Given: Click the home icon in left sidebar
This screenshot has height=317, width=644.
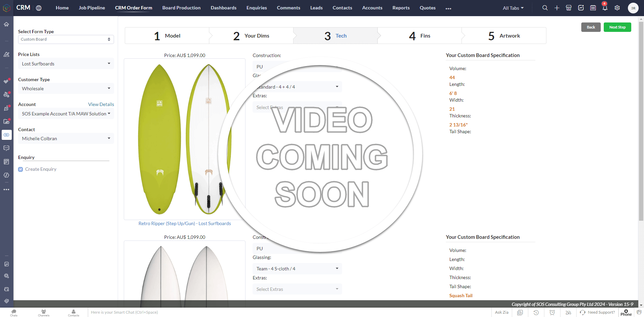Looking at the screenshot, I should [x=6, y=24].
